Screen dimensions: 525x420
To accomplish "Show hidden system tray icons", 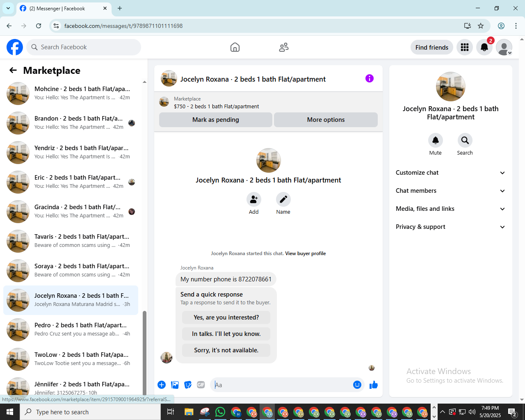I will [443, 412].
